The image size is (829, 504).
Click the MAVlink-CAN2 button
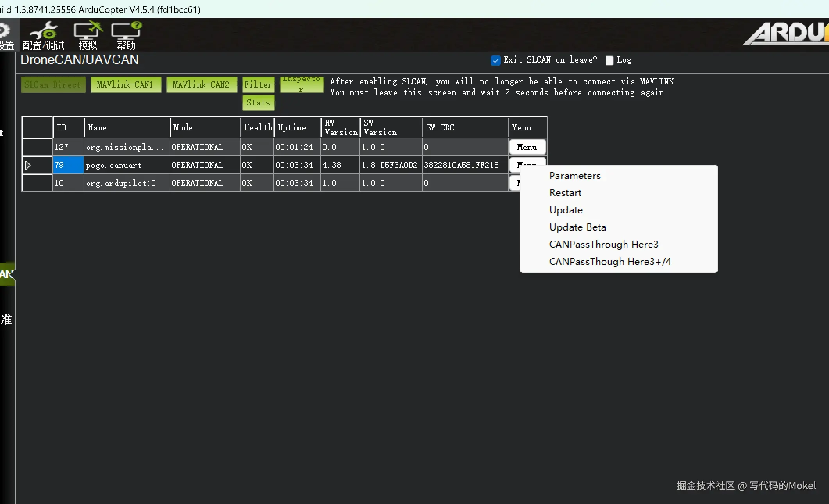click(x=201, y=84)
